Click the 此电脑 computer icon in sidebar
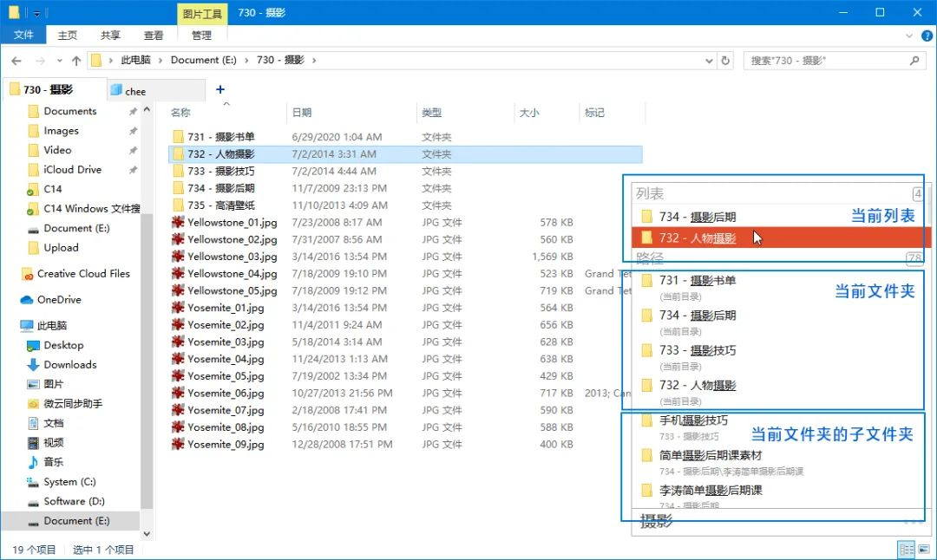This screenshot has height=560, width=937. point(27,326)
